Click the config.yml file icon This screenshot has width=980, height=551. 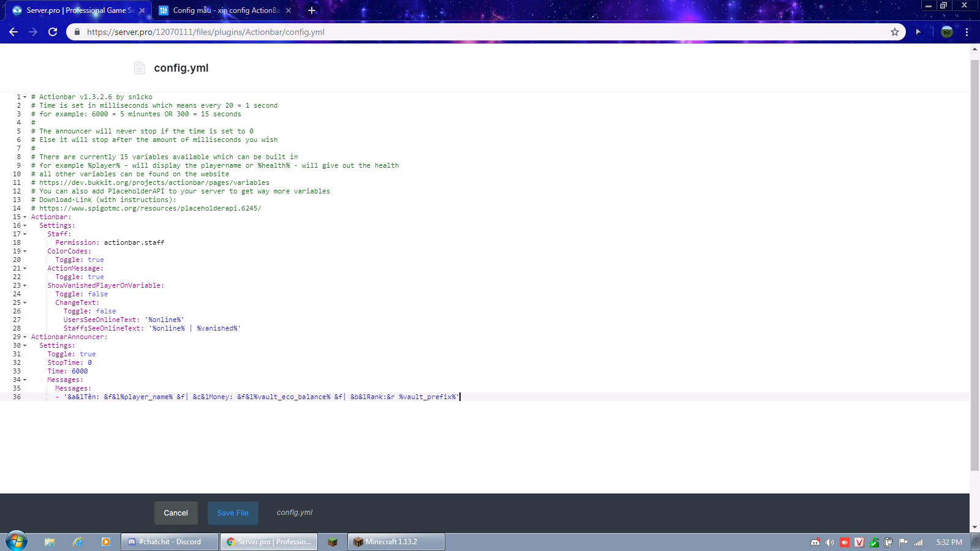coord(140,68)
